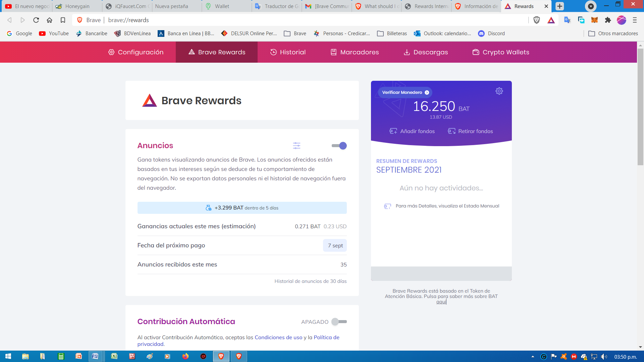644x362 pixels.
Task: Open the extensions puzzle icon
Action: (608, 20)
